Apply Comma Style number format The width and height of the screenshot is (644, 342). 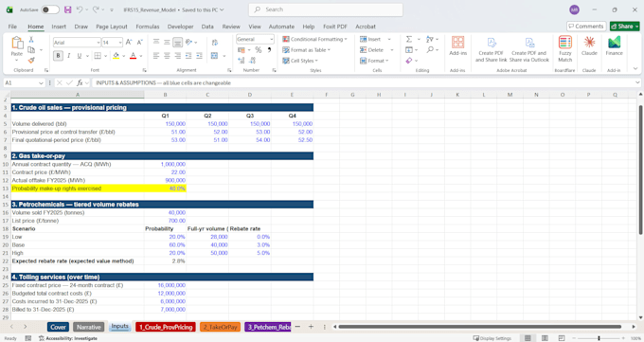[x=269, y=50]
